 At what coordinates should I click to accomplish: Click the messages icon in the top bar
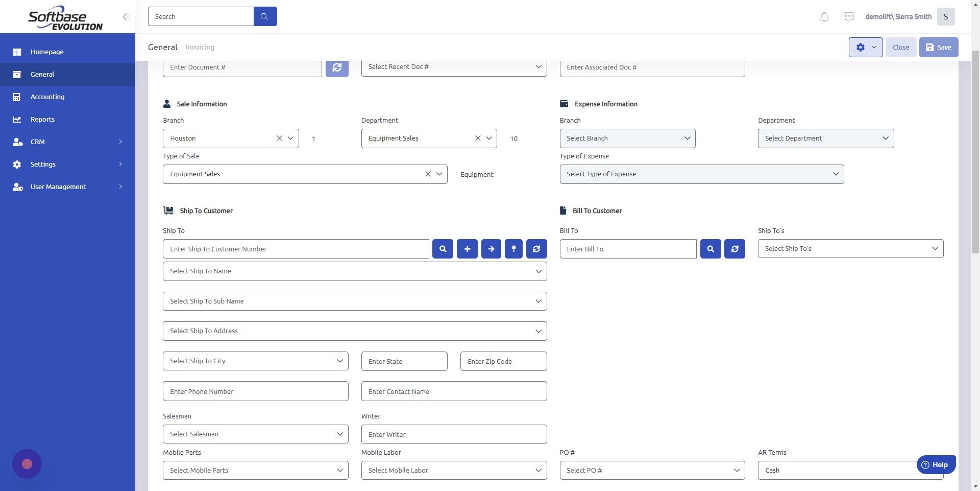coord(848,16)
